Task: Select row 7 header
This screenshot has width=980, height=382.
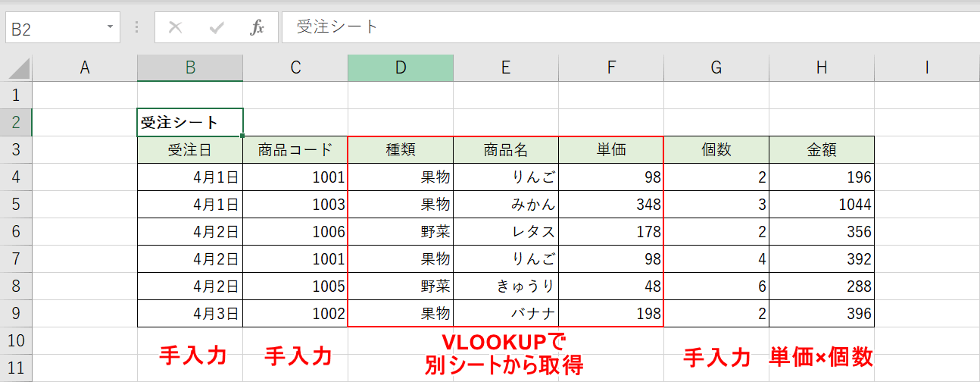Action: pyautogui.click(x=17, y=259)
